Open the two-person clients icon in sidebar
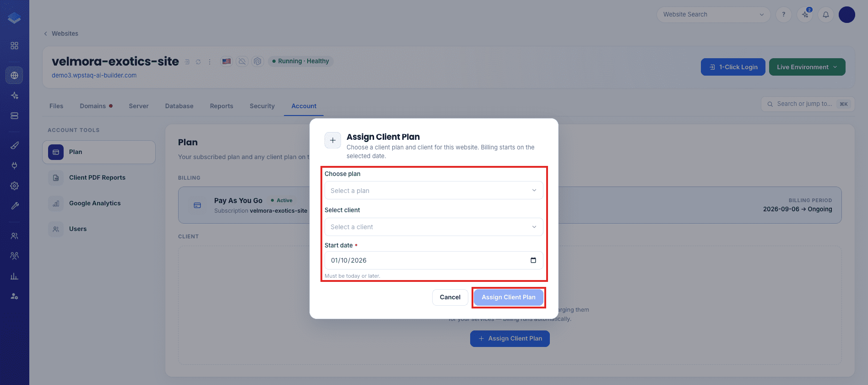The height and width of the screenshot is (385, 868). (x=15, y=236)
